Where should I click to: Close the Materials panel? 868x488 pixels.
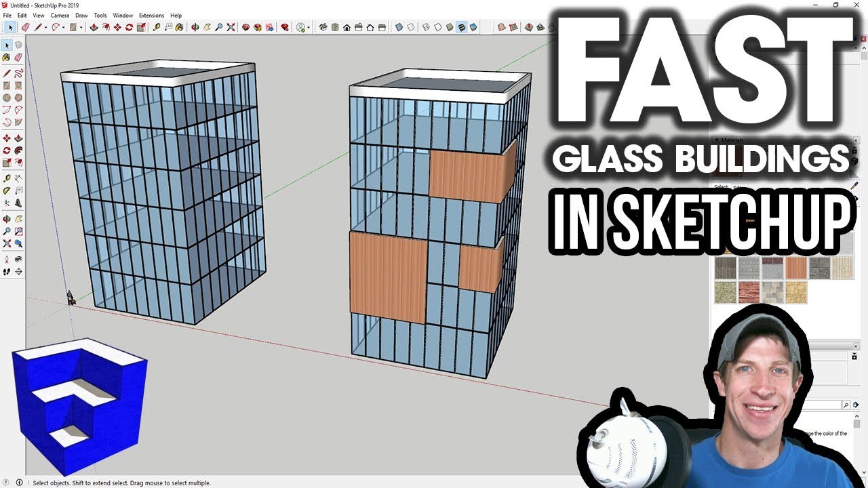tap(856, 140)
